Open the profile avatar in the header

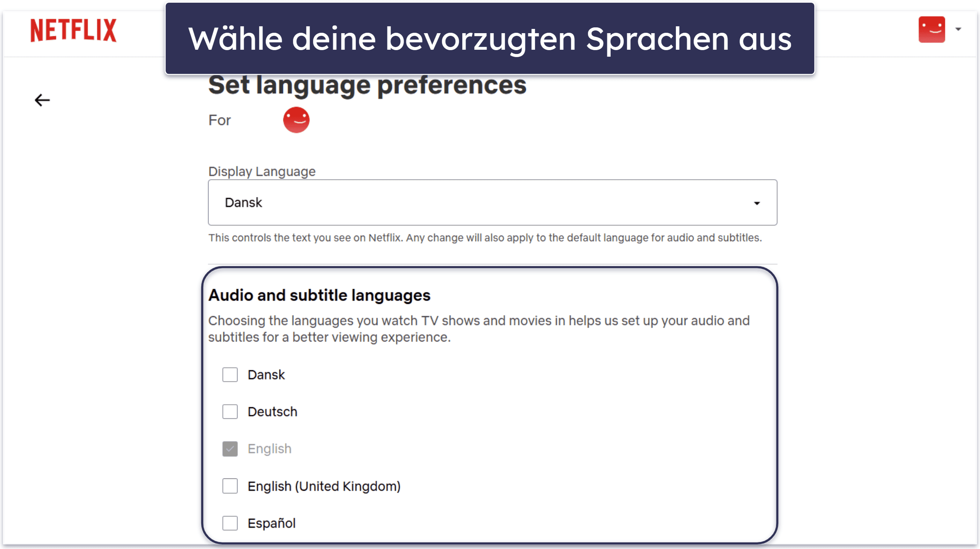[x=931, y=29]
